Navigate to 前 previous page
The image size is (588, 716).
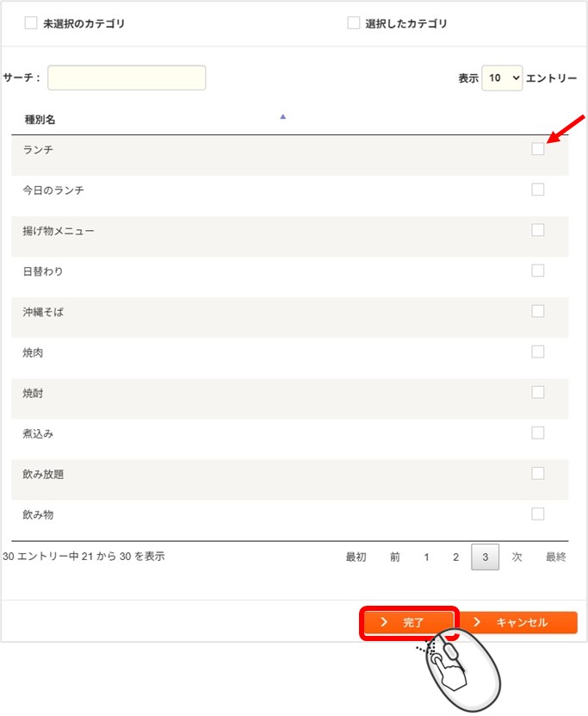point(394,557)
